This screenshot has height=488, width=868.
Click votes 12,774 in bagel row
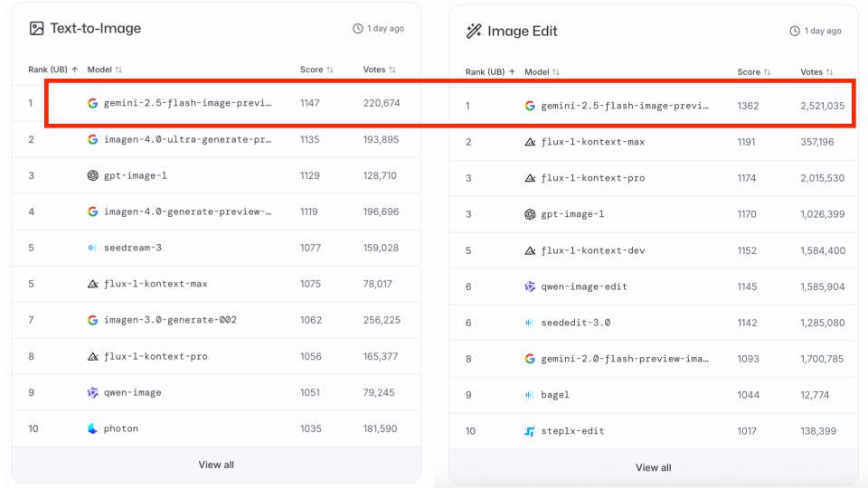pos(815,395)
